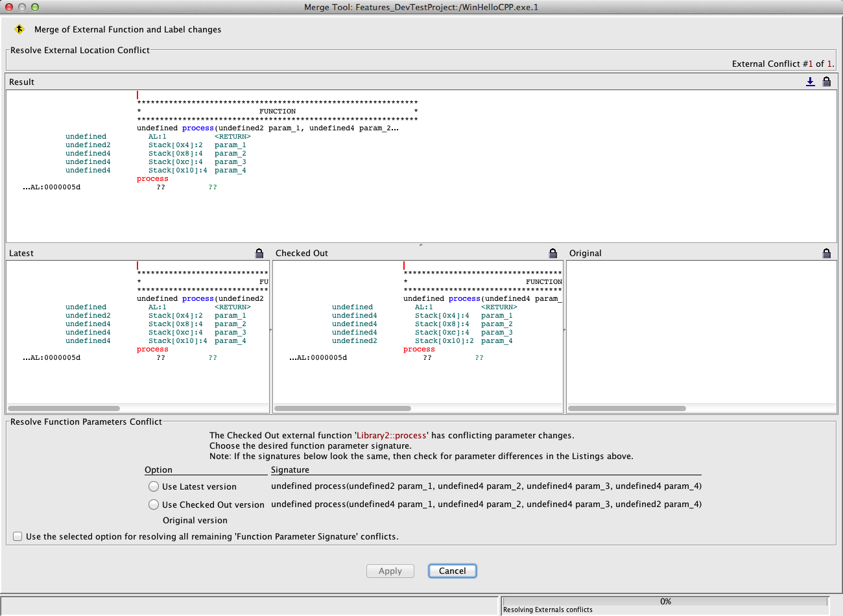Click the splitter handle between Result and lower panels
This screenshot has width=843, height=616.
(421, 245)
